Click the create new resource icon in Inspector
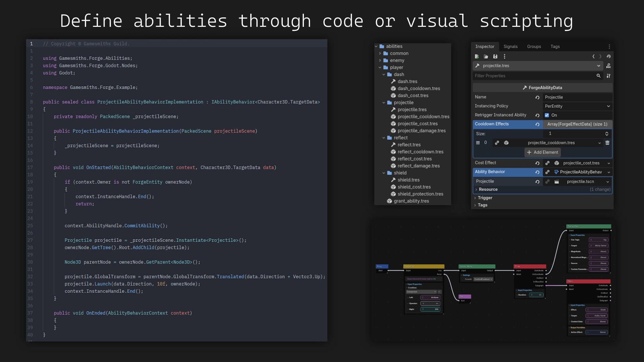644x362 pixels. click(477, 56)
